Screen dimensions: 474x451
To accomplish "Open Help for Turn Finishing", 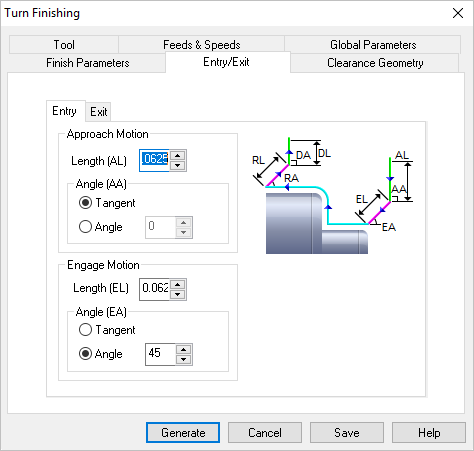I will pyautogui.click(x=429, y=433).
